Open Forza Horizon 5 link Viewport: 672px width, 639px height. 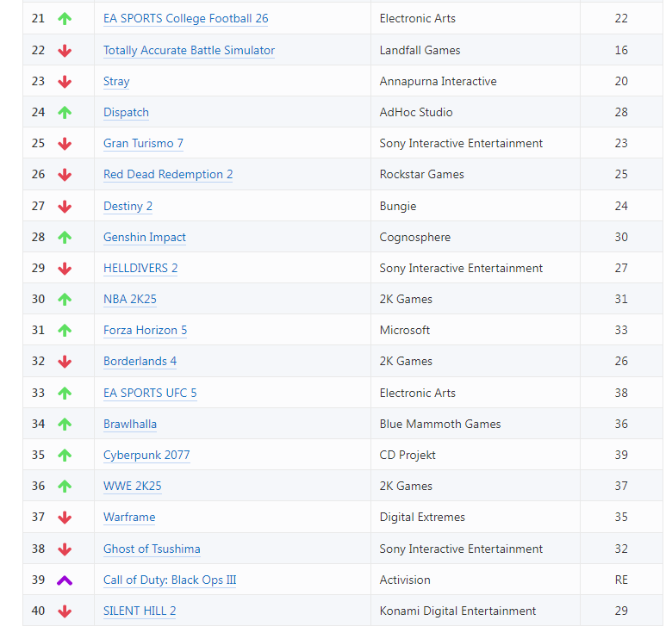coord(145,330)
